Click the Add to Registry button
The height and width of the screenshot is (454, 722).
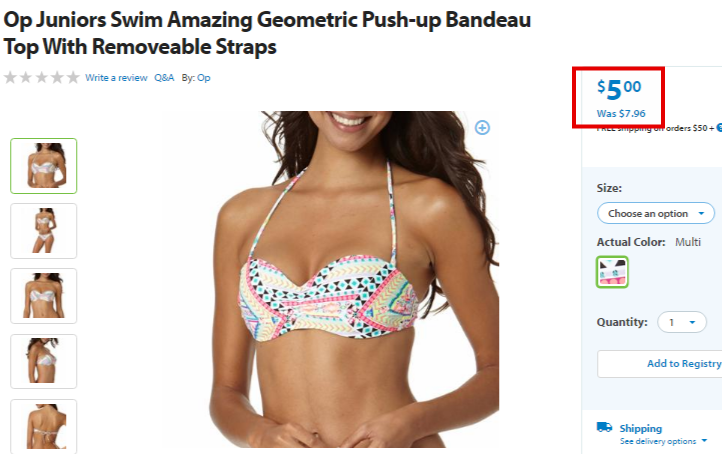pos(659,364)
